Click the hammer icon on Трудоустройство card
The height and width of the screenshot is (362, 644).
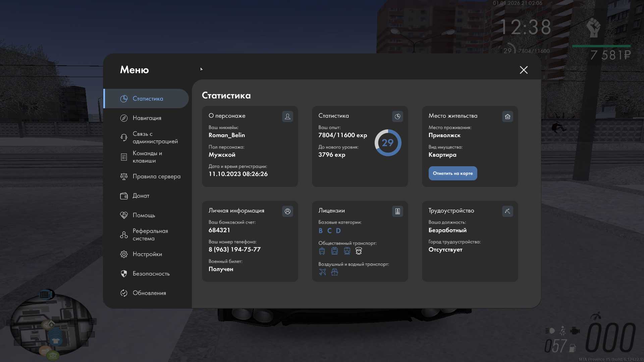click(507, 211)
